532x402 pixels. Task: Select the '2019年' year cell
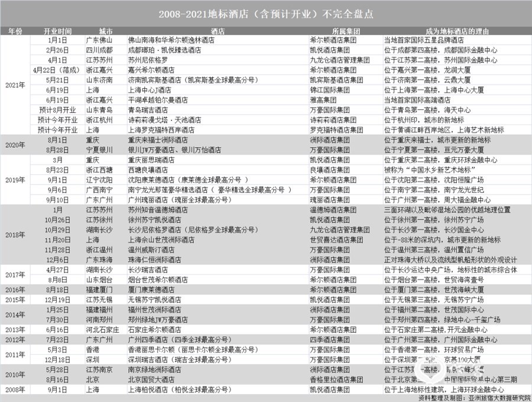[x=15, y=180]
